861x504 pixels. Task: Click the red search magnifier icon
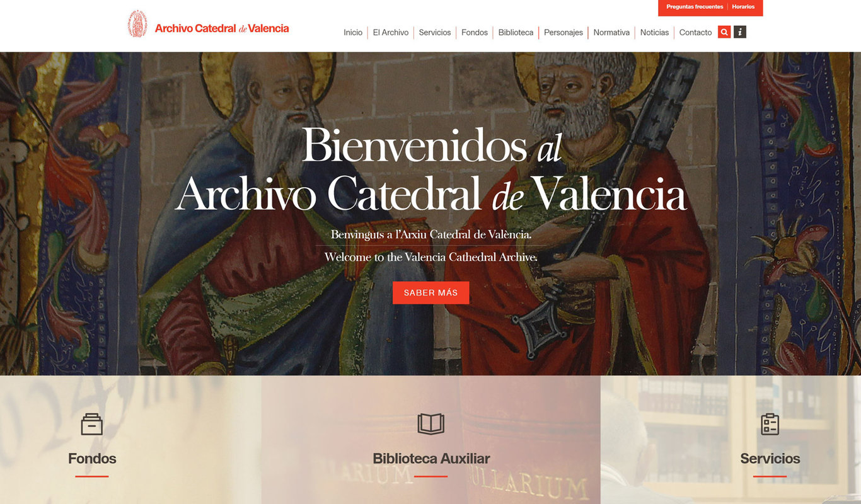[724, 31]
